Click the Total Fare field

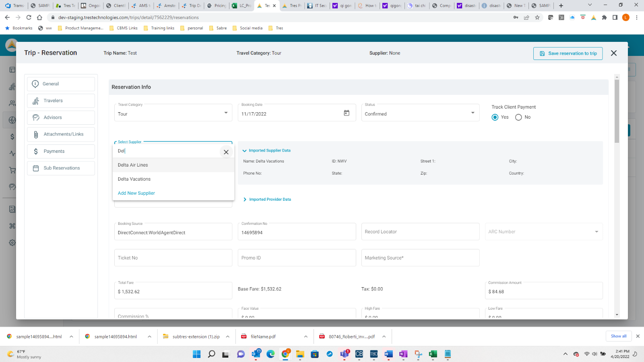[173, 291]
